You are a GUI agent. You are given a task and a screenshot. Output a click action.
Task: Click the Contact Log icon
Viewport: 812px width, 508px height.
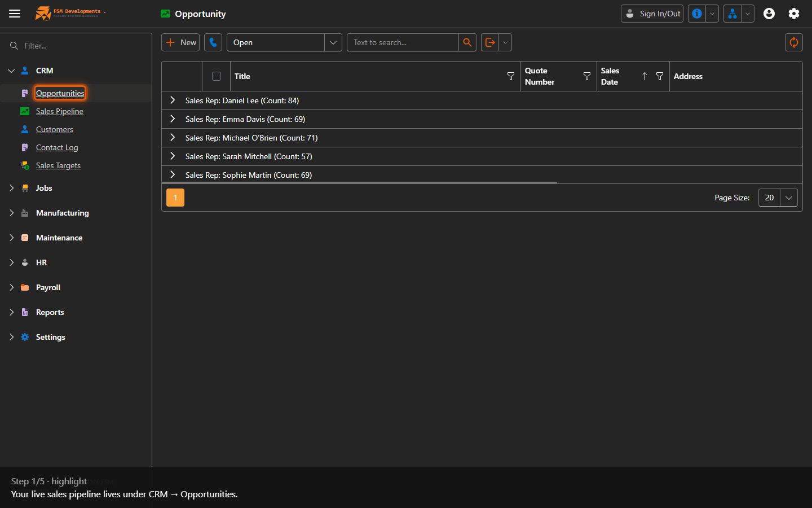click(x=25, y=147)
